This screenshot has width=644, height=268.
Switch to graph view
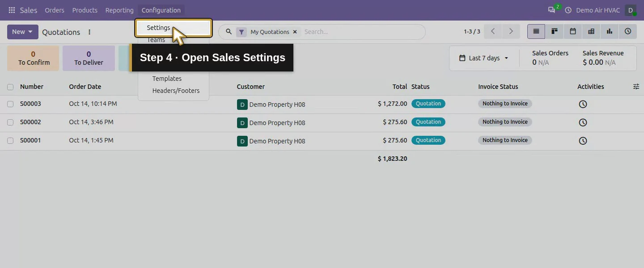coord(610,32)
